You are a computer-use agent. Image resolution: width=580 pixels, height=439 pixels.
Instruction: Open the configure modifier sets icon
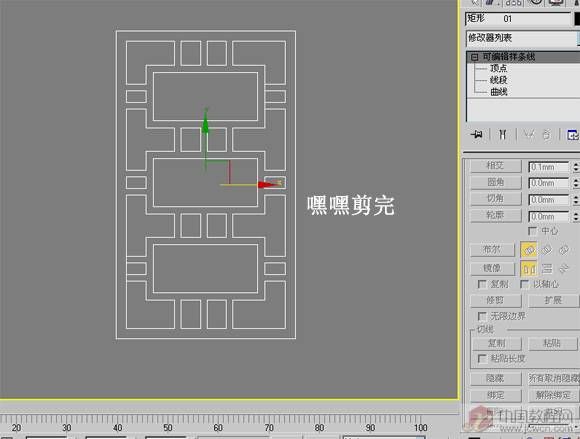pyautogui.click(x=573, y=135)
